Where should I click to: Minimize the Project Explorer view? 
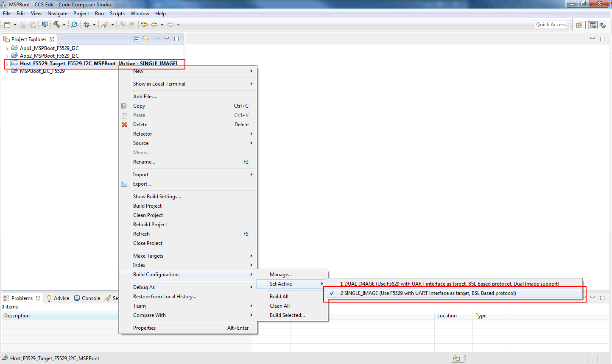point(167,38)
